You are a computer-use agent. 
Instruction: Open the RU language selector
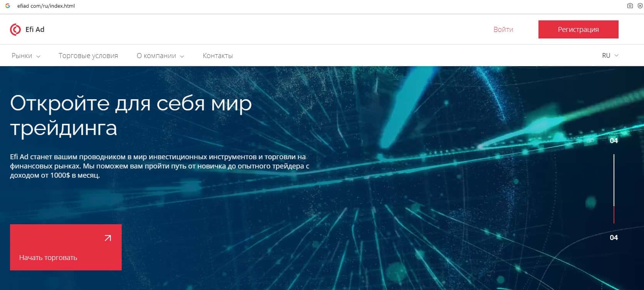610,55
